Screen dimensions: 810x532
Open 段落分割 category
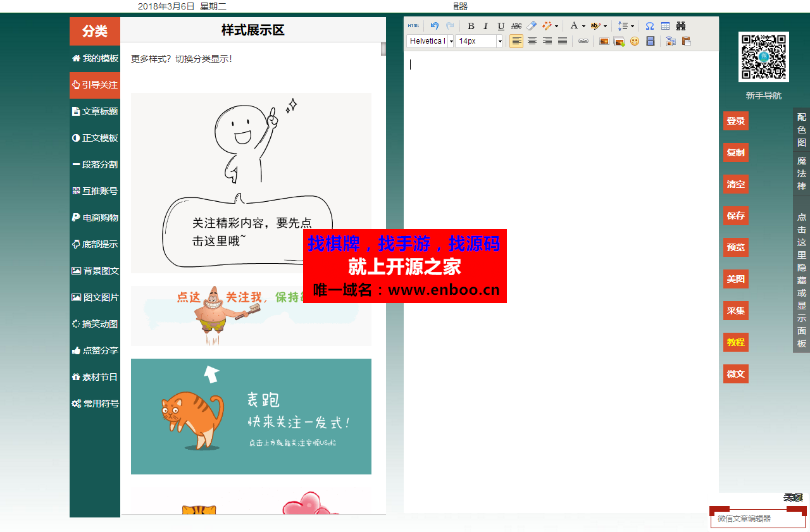[95, 164]
